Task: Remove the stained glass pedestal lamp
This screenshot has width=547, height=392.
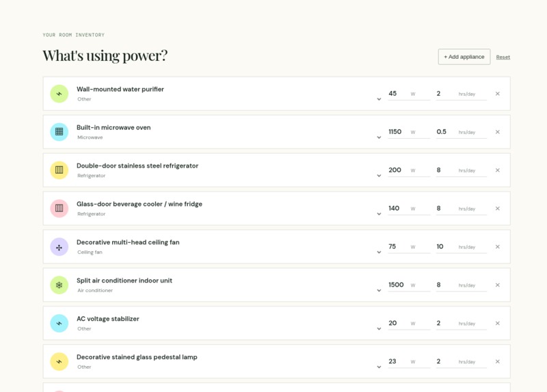Action: (x=498, y=361)
